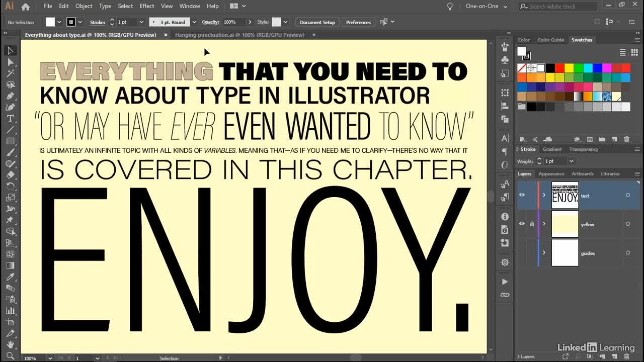Delete swatch with trash icon
The image size is (644, 362).
(x=627, y=139)
